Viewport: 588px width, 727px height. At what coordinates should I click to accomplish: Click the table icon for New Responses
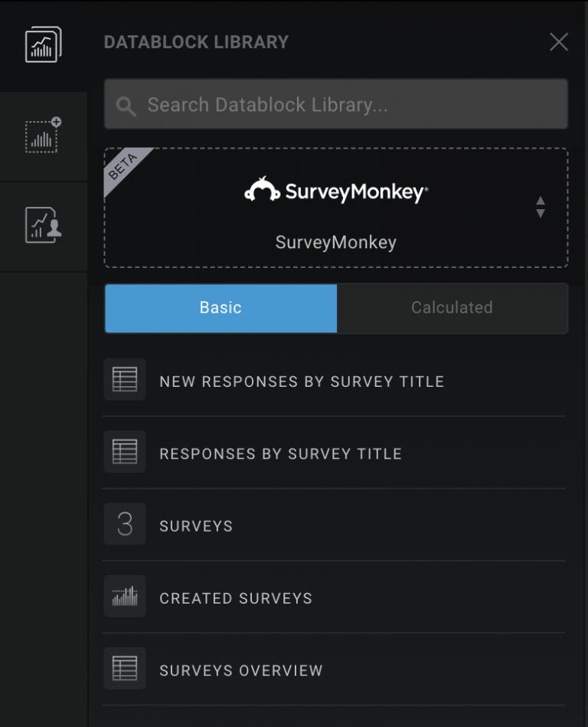(125, 380)
